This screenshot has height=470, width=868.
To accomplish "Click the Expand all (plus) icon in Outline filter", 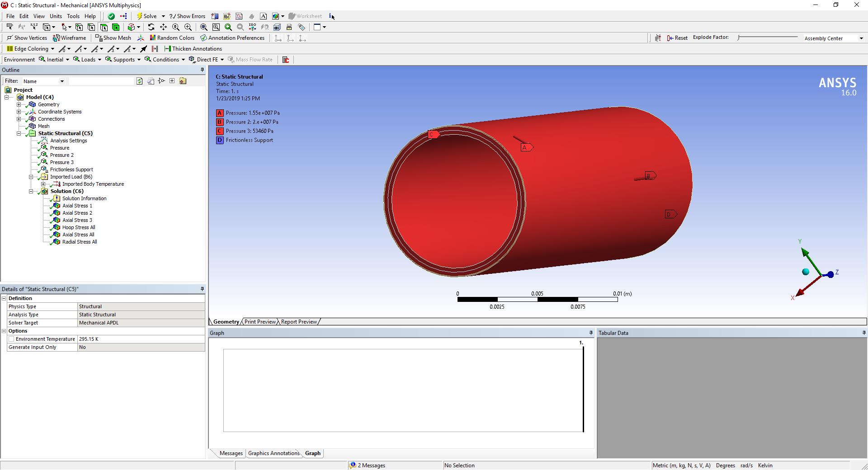I will [172, 81].
